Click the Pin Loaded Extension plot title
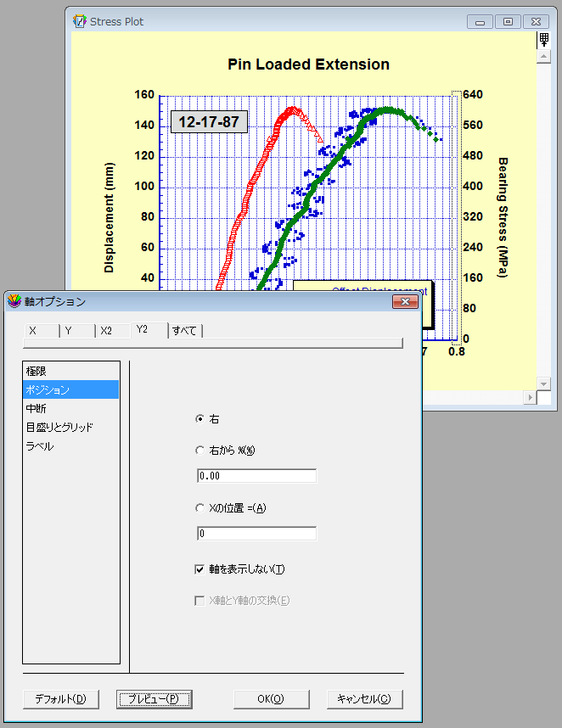The width and height of the screenshot is (562, 728). [x=308, y=64]
